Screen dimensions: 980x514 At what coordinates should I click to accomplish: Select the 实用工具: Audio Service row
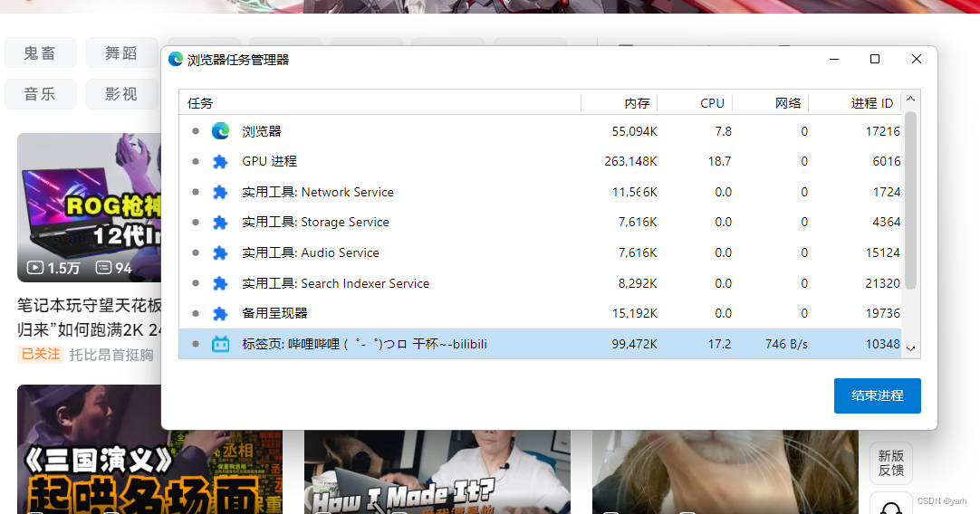click(540, 252)
